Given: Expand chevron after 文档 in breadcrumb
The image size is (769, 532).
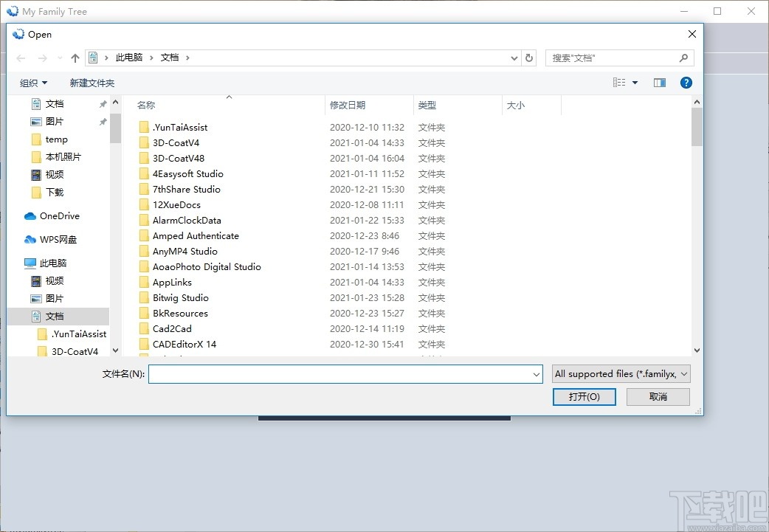Looking at the screenshot, I should (187, 58).
